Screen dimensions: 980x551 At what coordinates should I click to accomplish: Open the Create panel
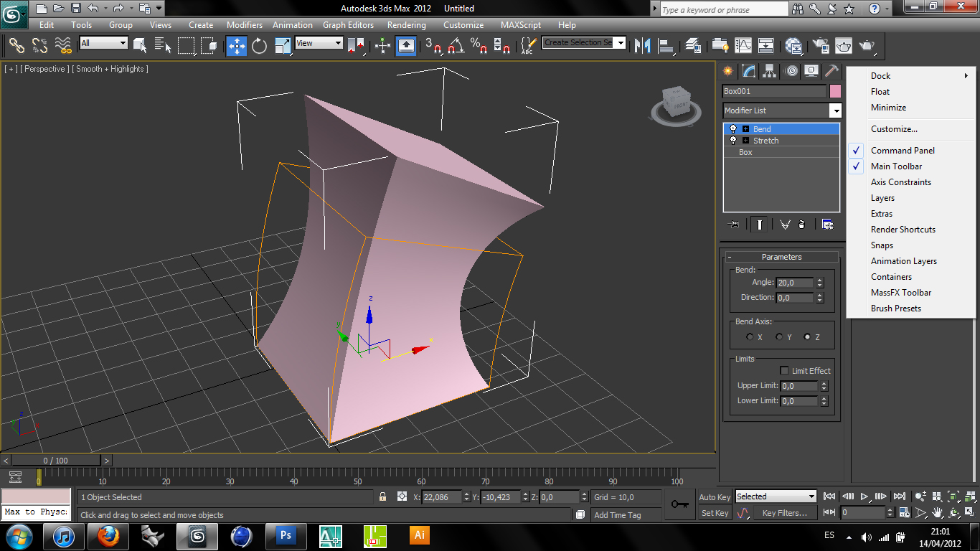(727, 70)
